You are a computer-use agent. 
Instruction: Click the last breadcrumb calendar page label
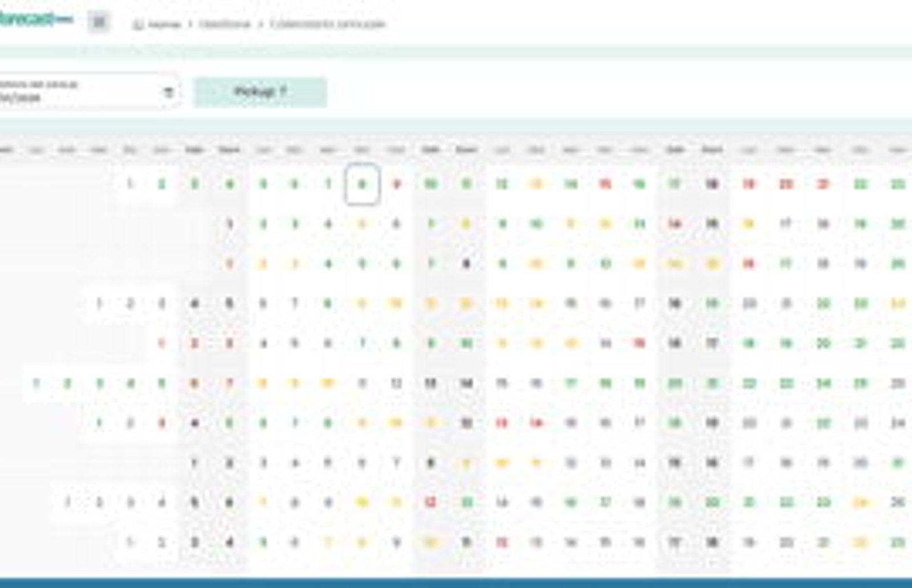[328, 24]
